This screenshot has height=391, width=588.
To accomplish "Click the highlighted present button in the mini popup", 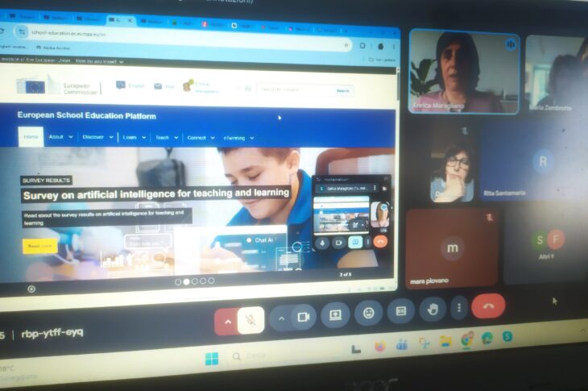I will click(x=355, y=242).
